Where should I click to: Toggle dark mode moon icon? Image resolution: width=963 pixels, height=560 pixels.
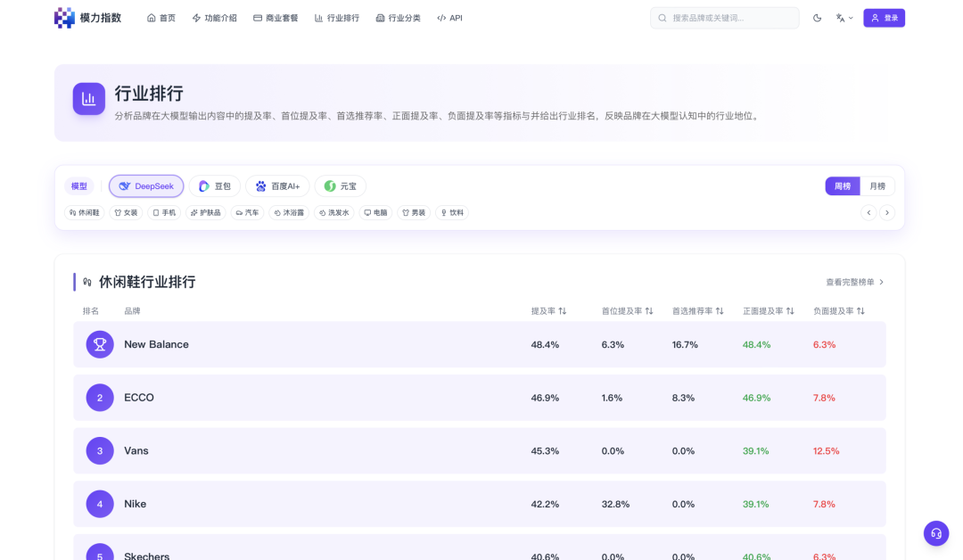pyautogui.click(x=817, y=19)
